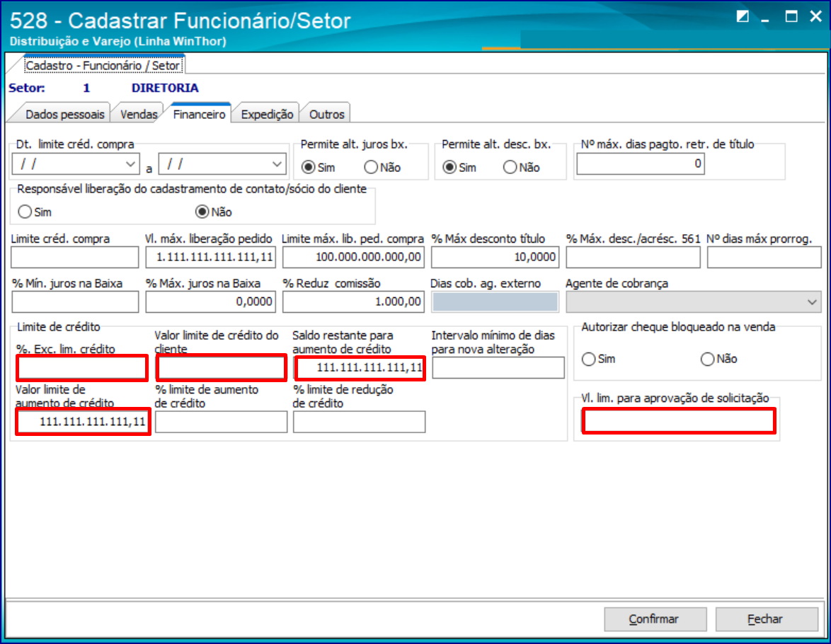Click the % Máx. juros na Baixa field
The width and height of the screenshot is (831, 644).
[x=211, y=301]
